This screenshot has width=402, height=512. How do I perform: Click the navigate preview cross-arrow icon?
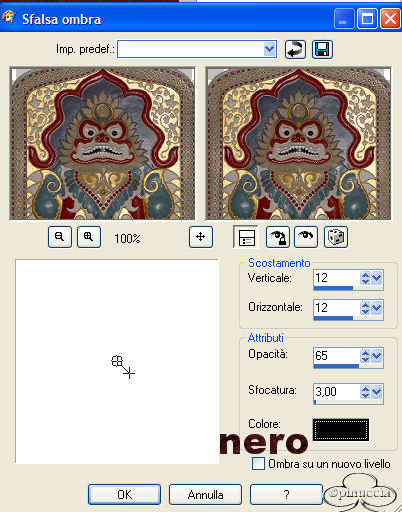(x=201, y=237)
